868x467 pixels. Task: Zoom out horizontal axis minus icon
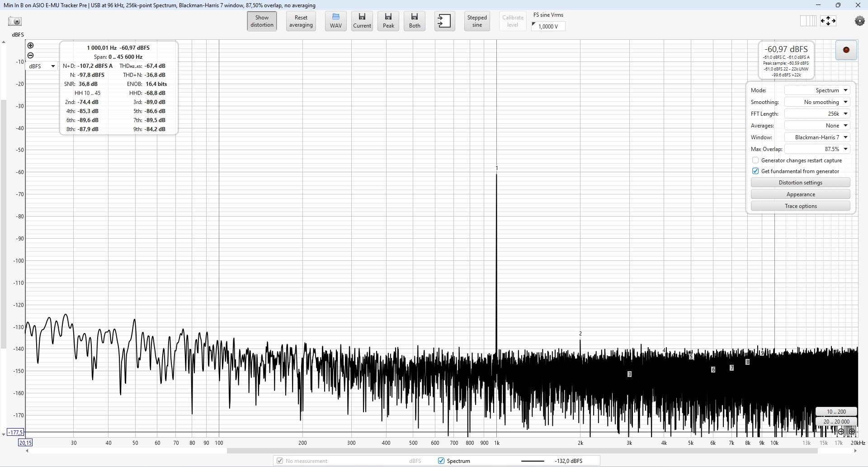coord(841,431)
